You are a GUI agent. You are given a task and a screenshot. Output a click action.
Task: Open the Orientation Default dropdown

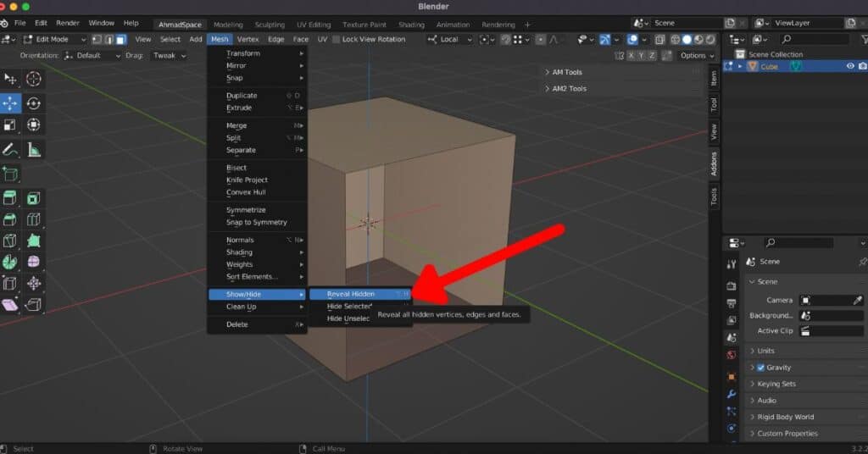(x=92, y=55)
